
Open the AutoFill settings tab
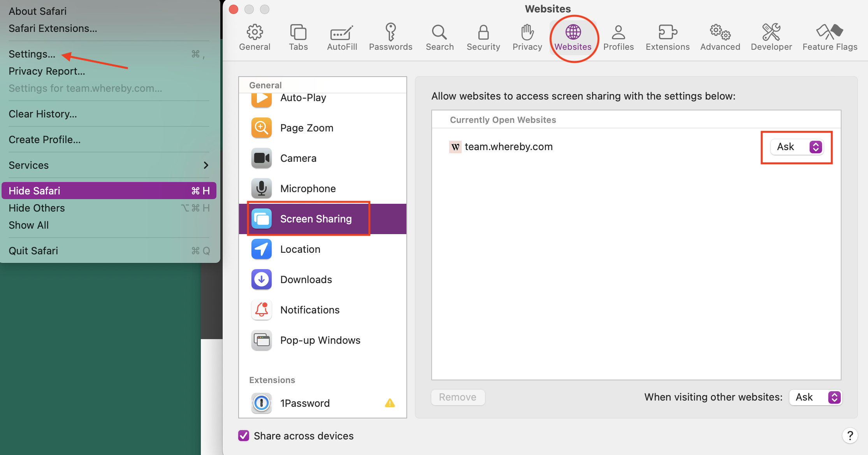342,37
